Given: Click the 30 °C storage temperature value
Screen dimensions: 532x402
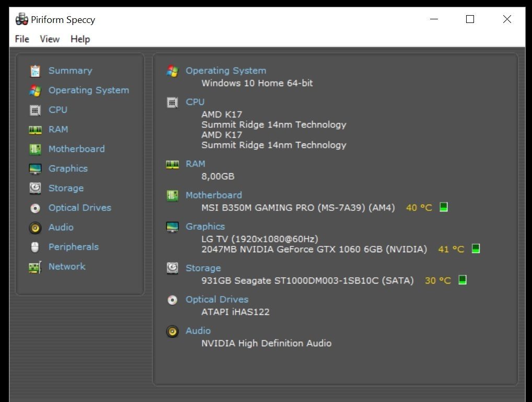Looking at the screenshot, I should [438, 281].
